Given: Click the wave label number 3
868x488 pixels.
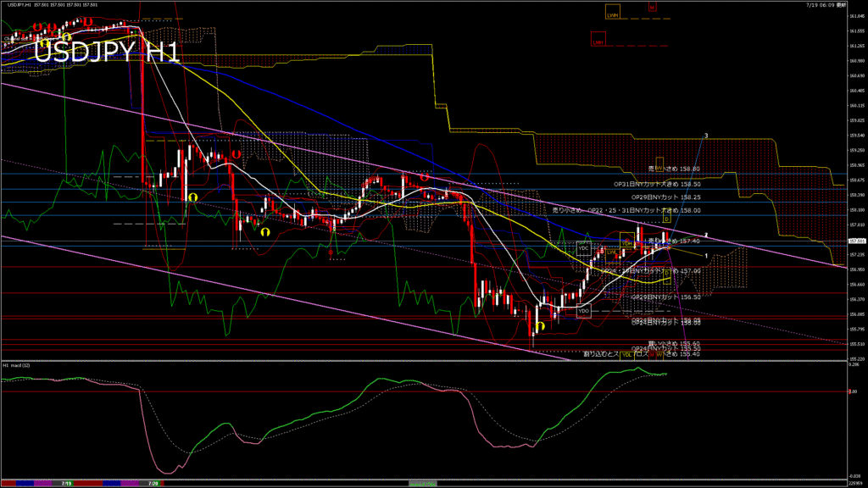Looking at the screenshot, I should pyautogui.click(x=706, y=136).
